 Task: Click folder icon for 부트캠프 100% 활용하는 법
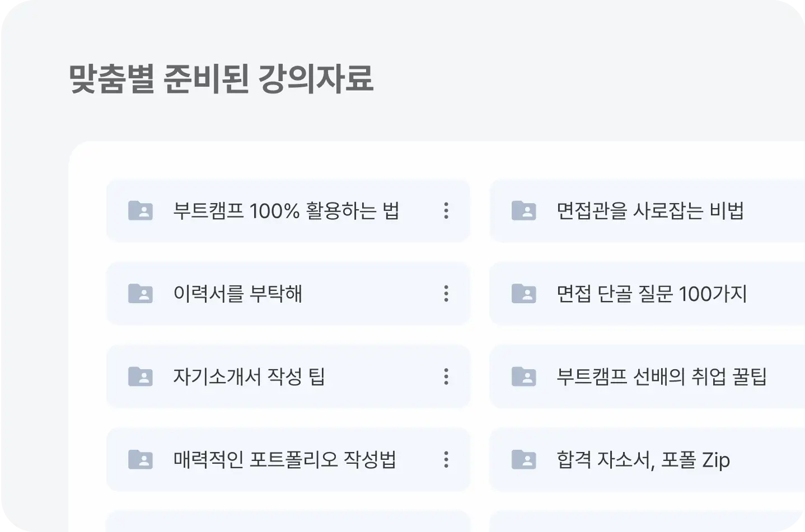[141, 211]
